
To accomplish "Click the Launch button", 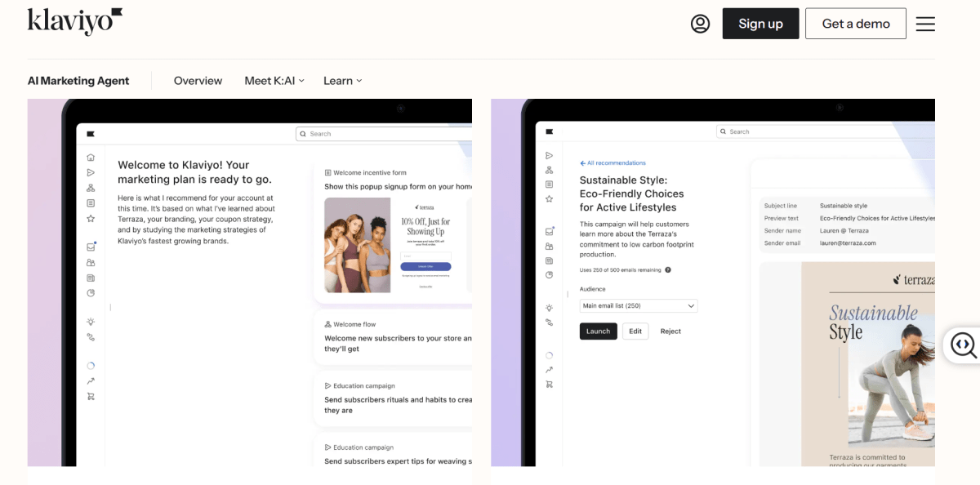I will pyautogui.click(x=599, y=331).
